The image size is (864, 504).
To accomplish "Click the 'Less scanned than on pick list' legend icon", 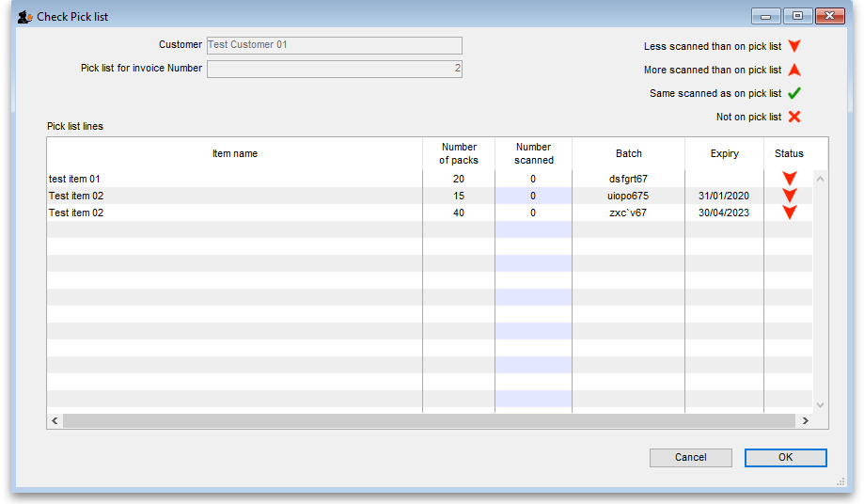I will (x=794, y=46).
